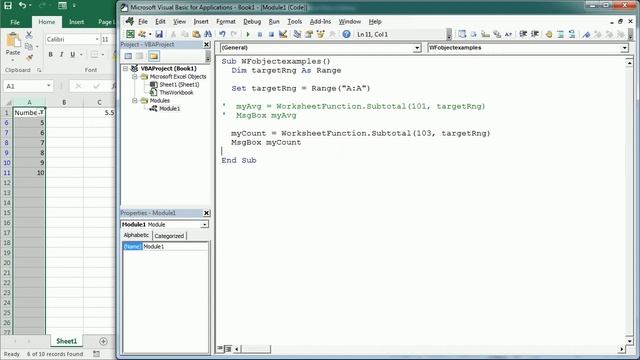Select Sheet1 tab in Excel

67,341
